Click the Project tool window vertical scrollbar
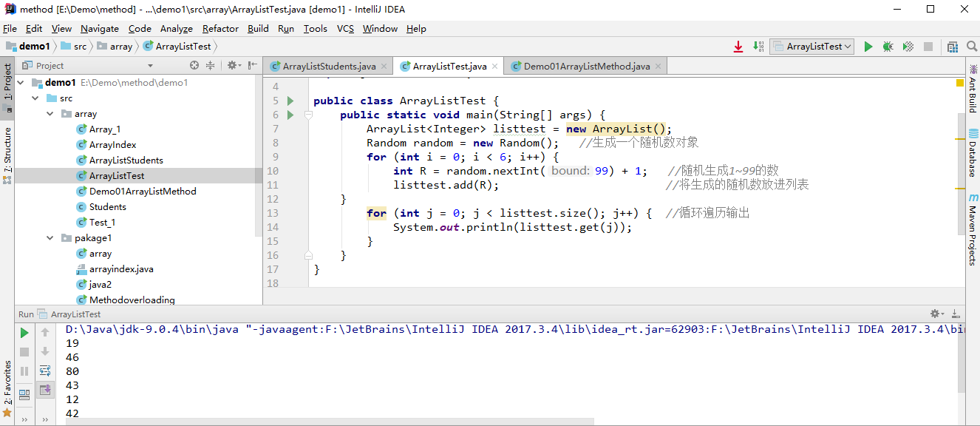This screenshot has width=980, height=426. 259,155
